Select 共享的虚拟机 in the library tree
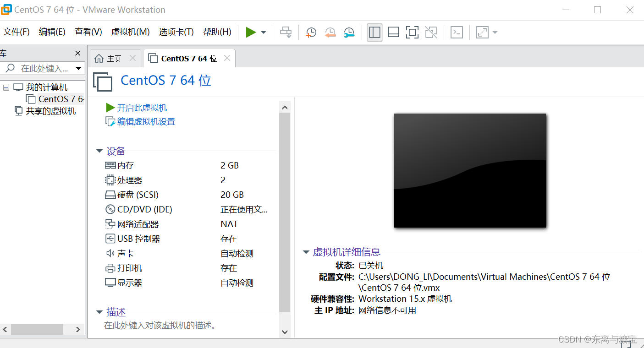The width and height of the screenshot is (644, 348). click(x=51, y=111)
